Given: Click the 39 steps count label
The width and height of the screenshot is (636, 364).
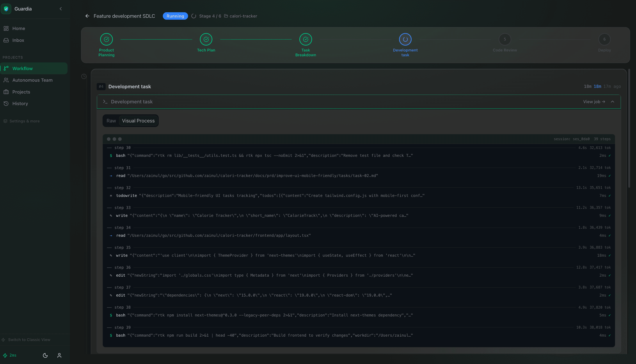Looking at the screenshot, I should (x=602, y=139).
